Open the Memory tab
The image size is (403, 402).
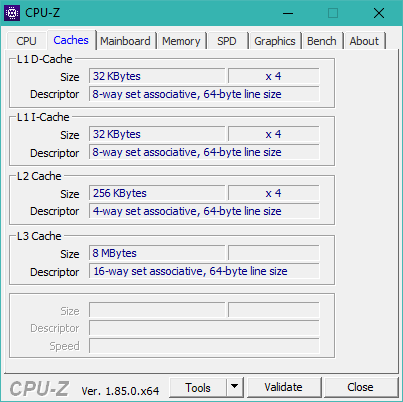[x=181, y=41]
